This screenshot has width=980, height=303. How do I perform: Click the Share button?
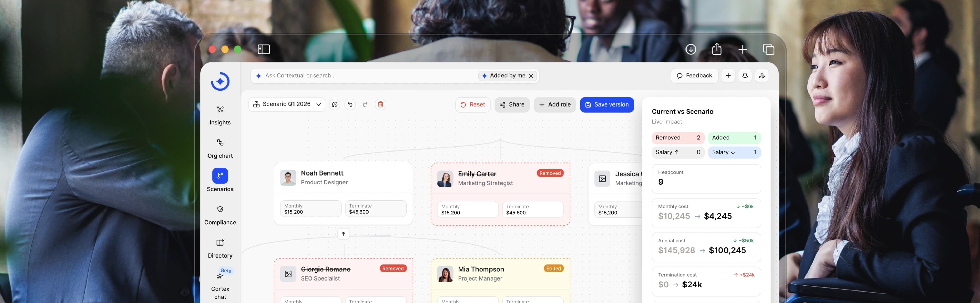[x=512, y=105]
